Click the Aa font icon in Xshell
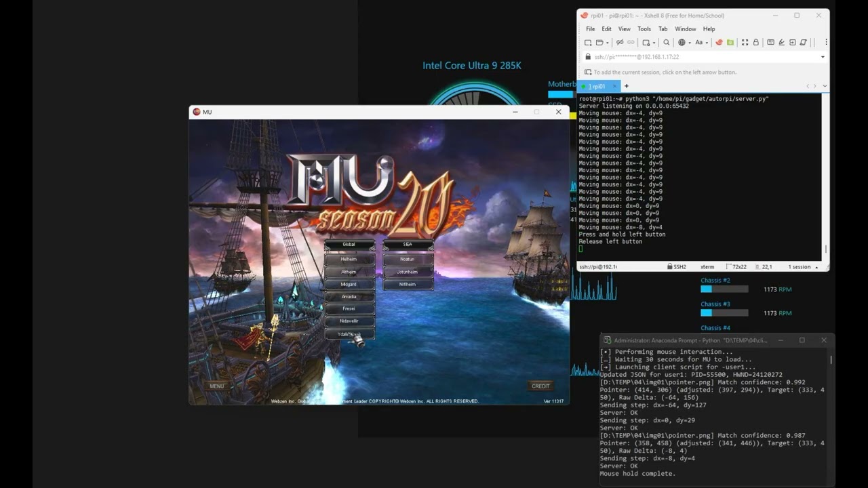 pos(698,42)
